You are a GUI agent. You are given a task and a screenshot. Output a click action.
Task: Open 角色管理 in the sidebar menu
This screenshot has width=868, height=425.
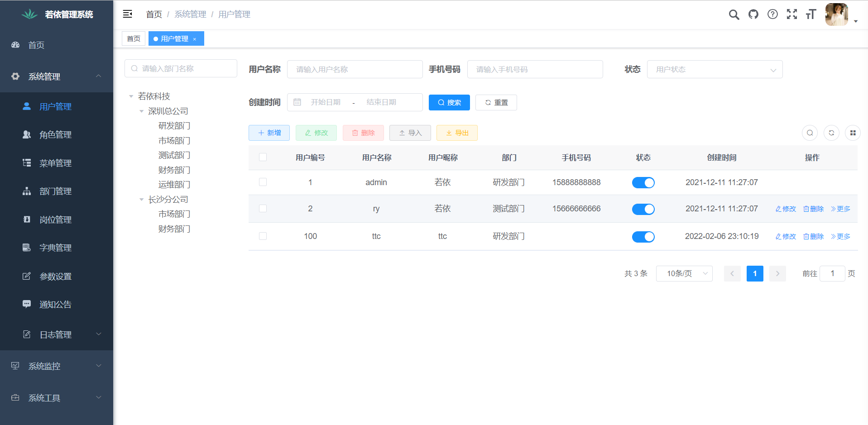pyautogui.click(x=54, y=134)
